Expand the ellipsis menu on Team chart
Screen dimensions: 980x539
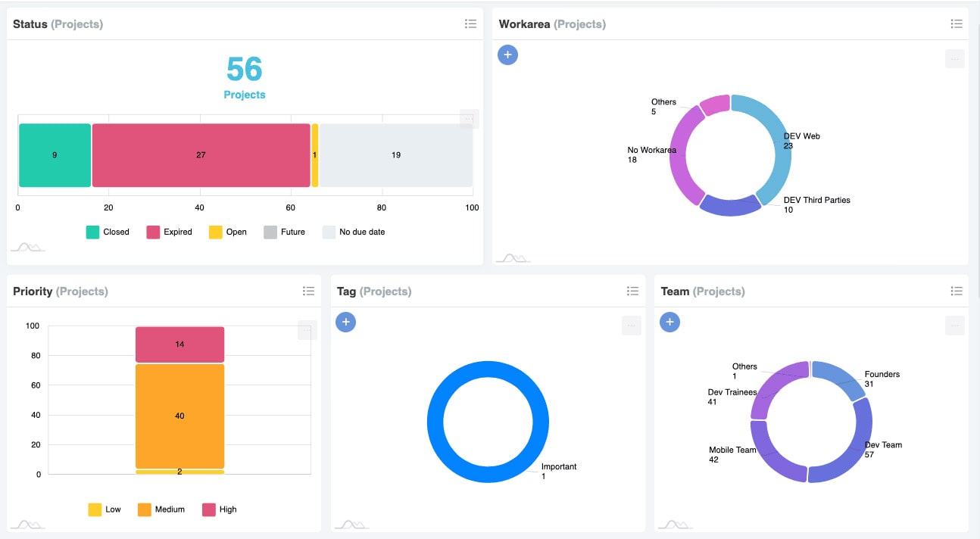point(954,326)
